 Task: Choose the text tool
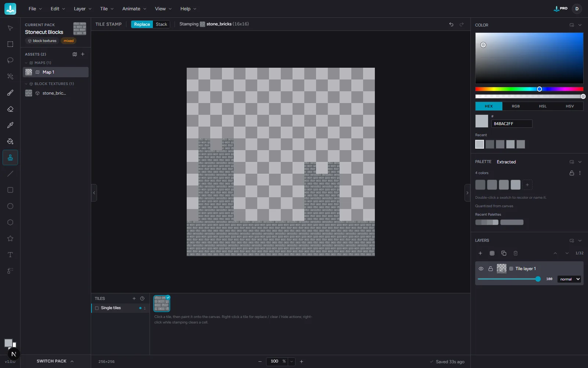tap(10, 255)
